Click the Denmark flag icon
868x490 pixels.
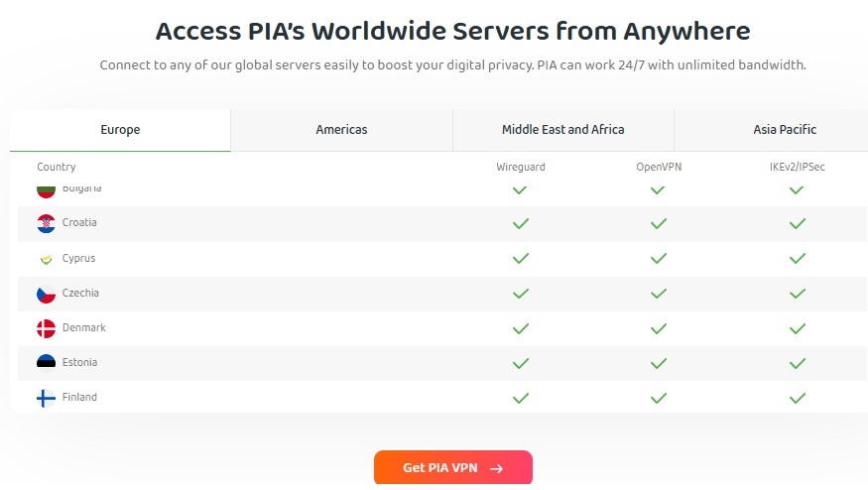click(x=46, y=328)
